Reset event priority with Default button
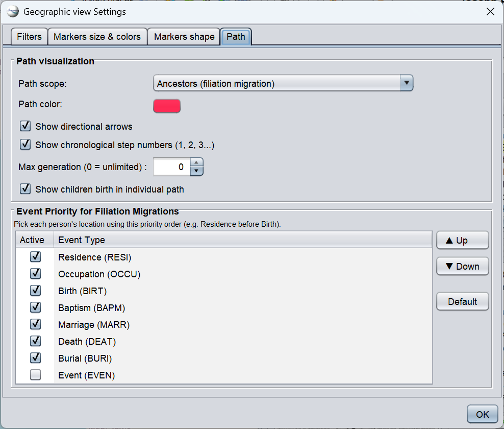 (x=462, y=301)
